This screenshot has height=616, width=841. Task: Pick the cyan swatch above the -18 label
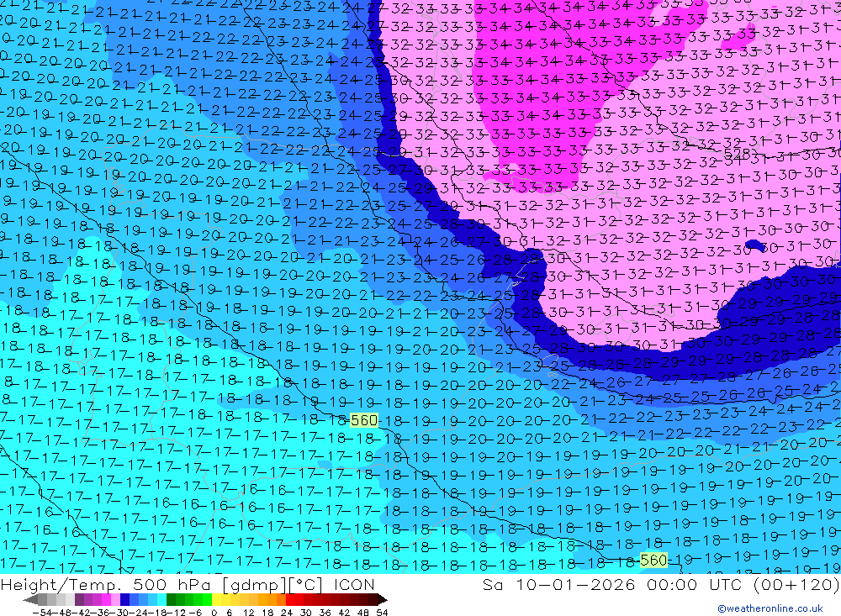click(x=161, y=600)
